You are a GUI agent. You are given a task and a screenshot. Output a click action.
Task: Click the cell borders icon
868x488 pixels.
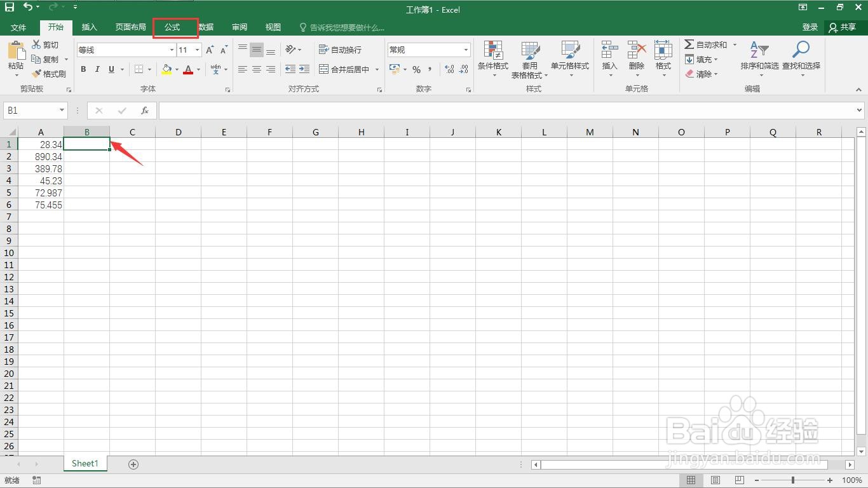click(x=139, y=69)
